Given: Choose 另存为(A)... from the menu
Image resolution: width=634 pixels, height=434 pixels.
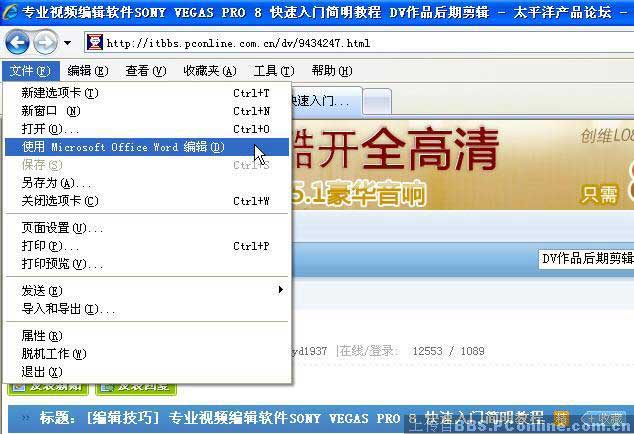Looking at the screenshot, I should (147, 183).
